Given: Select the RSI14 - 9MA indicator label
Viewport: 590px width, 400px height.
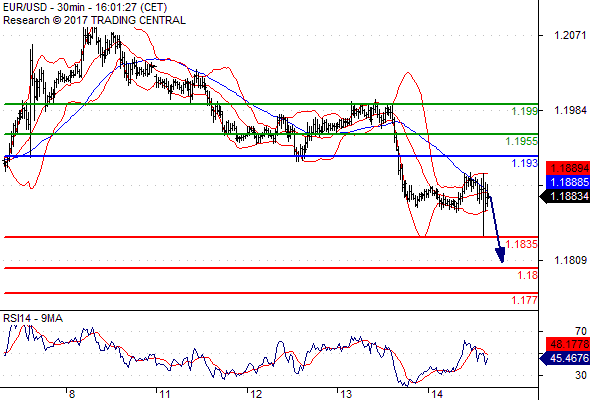Looking at the screenshot, I should [x=33, y=319].
